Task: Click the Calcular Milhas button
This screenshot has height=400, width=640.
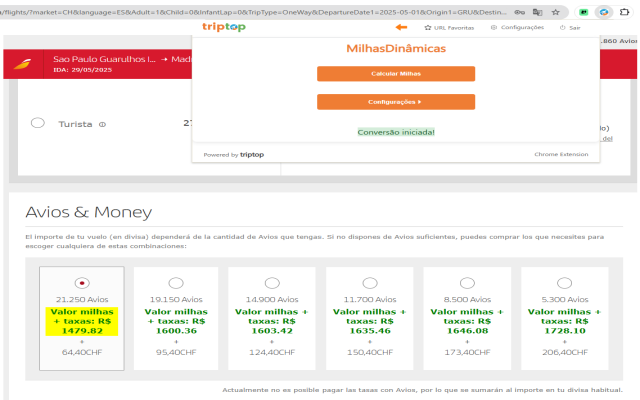Action: (396, 74)
